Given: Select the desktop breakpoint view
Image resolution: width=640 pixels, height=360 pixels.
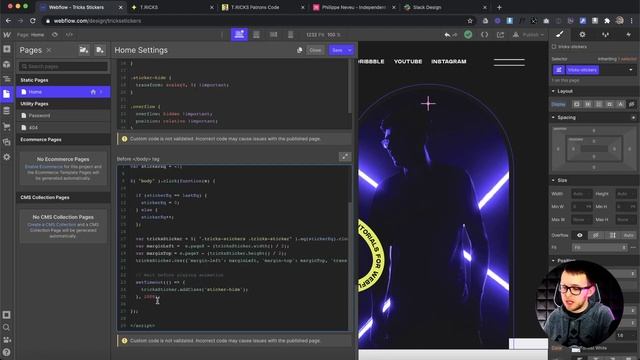Looking at the screenshot, I should point(239,35).
